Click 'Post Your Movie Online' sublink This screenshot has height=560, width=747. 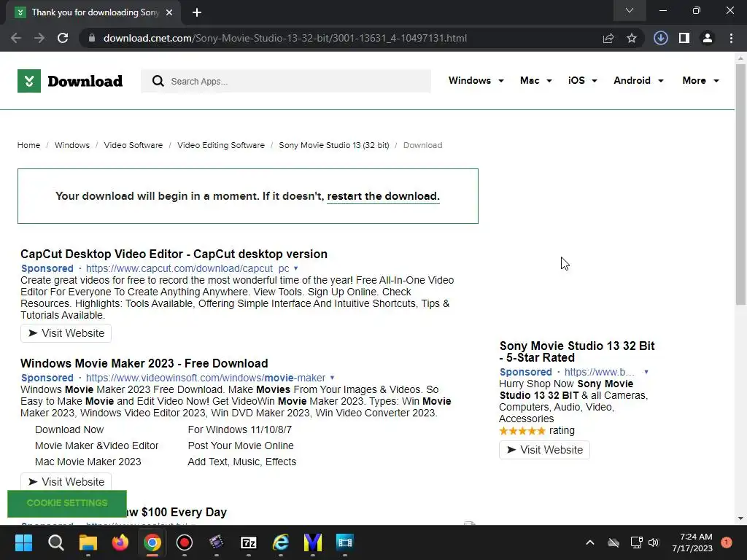click(x=241, y=446)
